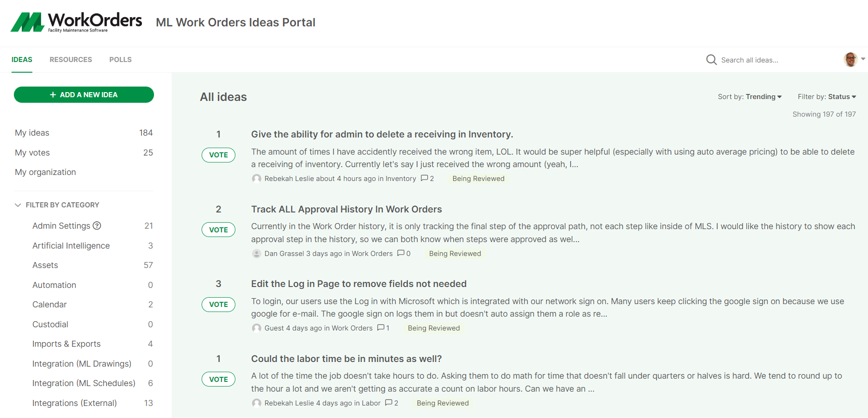Vote for Edit the Log in Page idea
This screenshot has height=418, width=868.
(218, 304)
